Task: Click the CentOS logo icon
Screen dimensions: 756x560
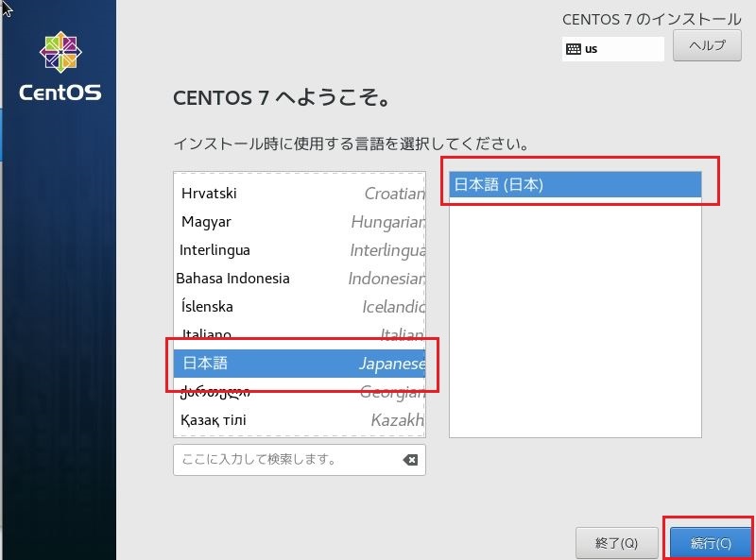Action: tap(60, 52)
